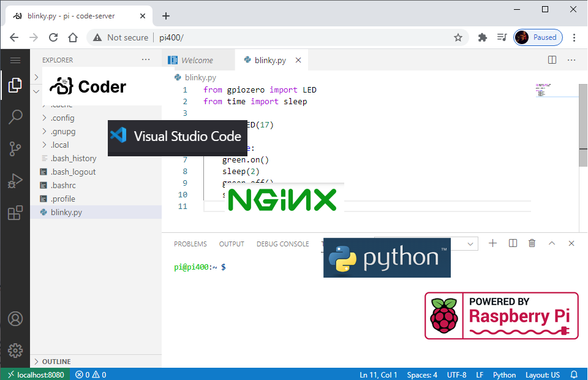Select blinky.py in the Explorer
Image resolution: width=588 pixels, height=380 pixels.
pyautogui.click(x=67, y=212)
